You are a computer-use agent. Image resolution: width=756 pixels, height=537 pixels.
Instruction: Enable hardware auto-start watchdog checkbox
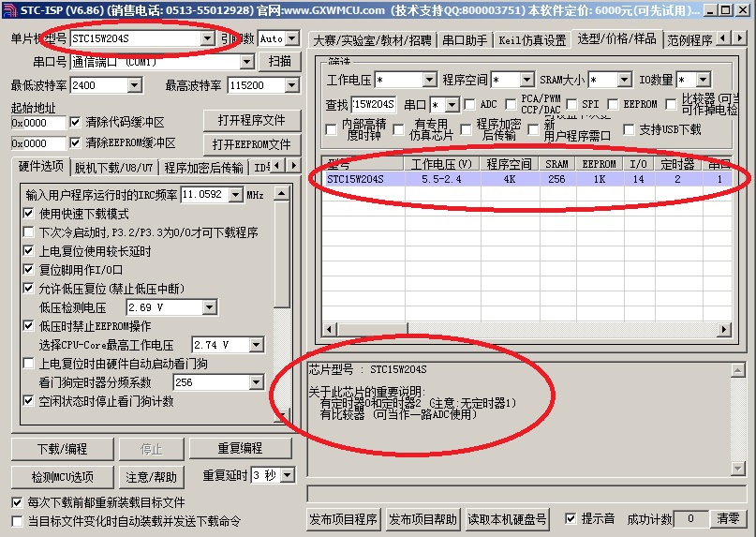click(28, 364)
